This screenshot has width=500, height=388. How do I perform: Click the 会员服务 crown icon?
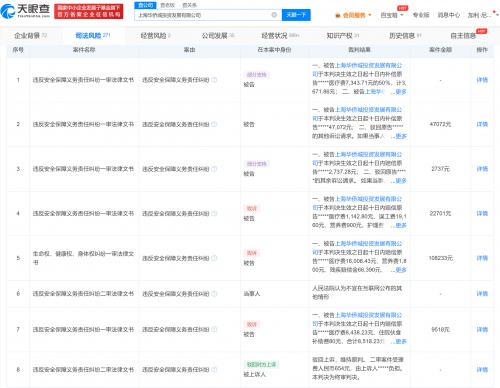pyautogui.click(x=338, y=15)
